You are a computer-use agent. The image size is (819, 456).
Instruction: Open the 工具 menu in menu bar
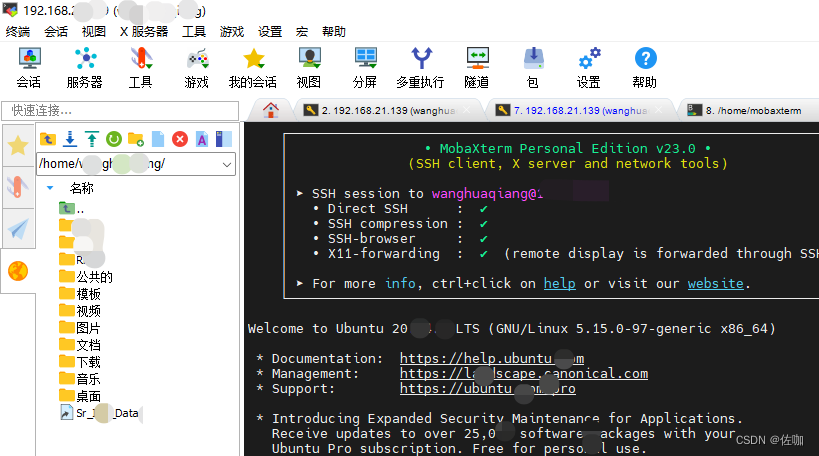tap(194, 32)
